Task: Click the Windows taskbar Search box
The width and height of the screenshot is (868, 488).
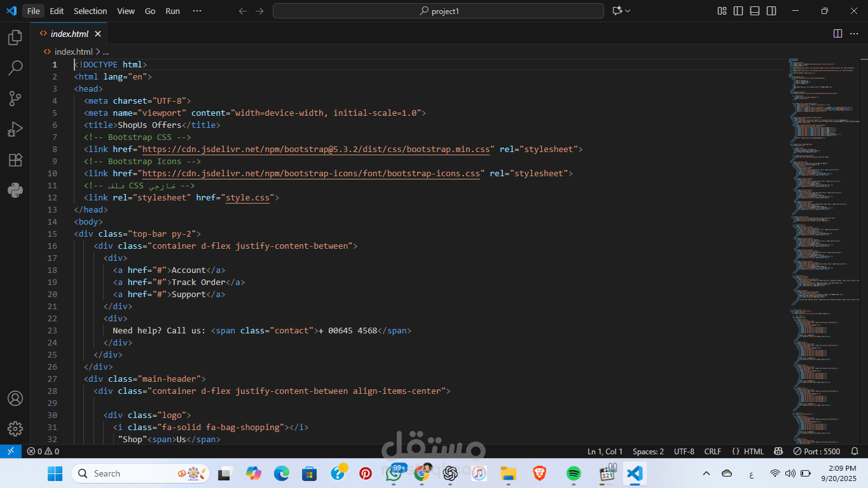Action: coord(142,473)
